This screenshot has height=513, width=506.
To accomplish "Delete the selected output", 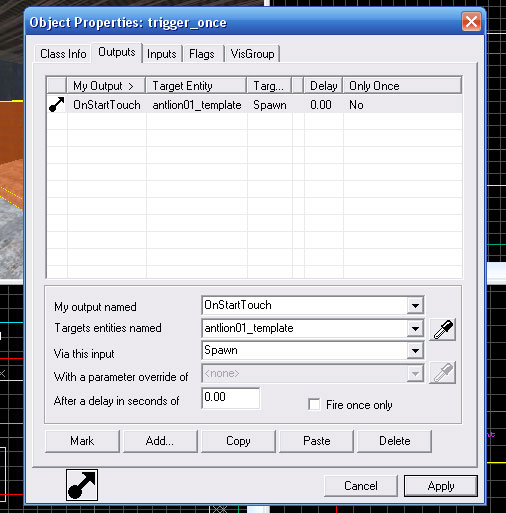I will click(395, 441).
